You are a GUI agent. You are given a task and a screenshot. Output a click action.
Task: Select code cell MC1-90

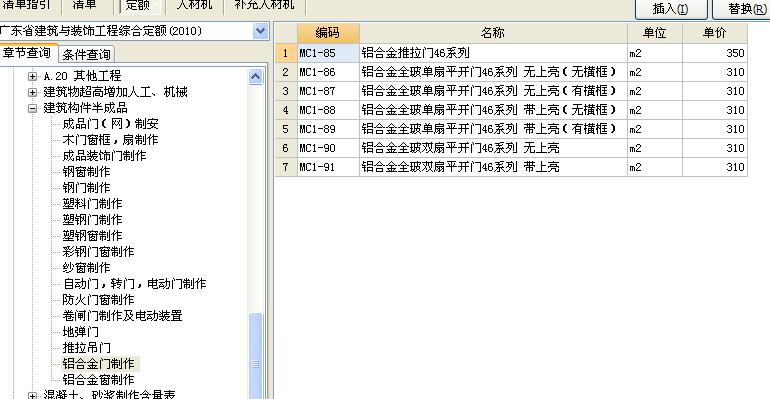point(328,148)
